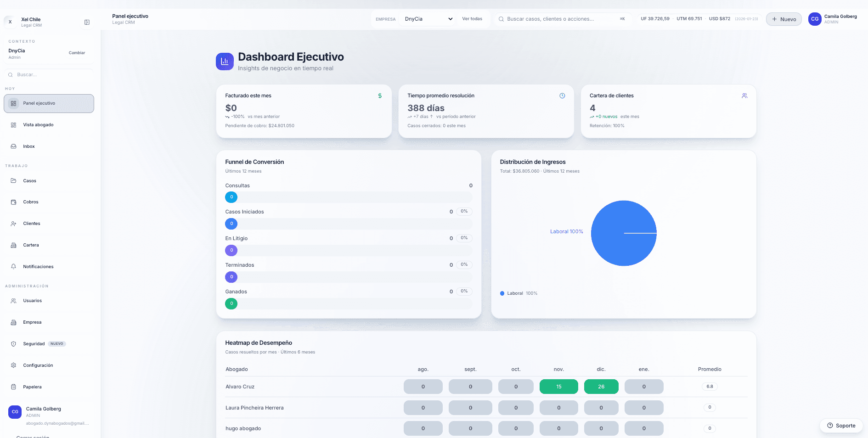The image size is (868, 438).
Task: Click the blue Laboral pie chart slice
Action: 615,243
